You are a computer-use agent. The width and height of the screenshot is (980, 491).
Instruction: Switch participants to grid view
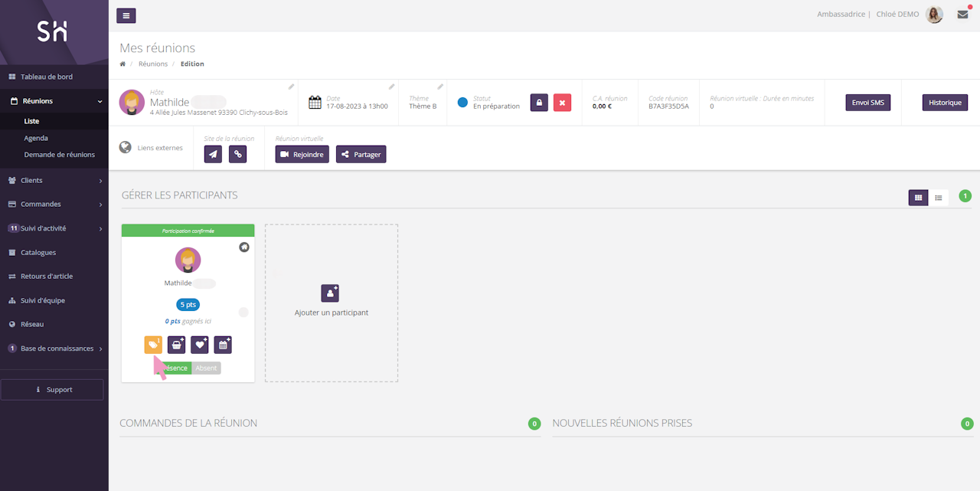pyautogui.click(x=918, y=198)
